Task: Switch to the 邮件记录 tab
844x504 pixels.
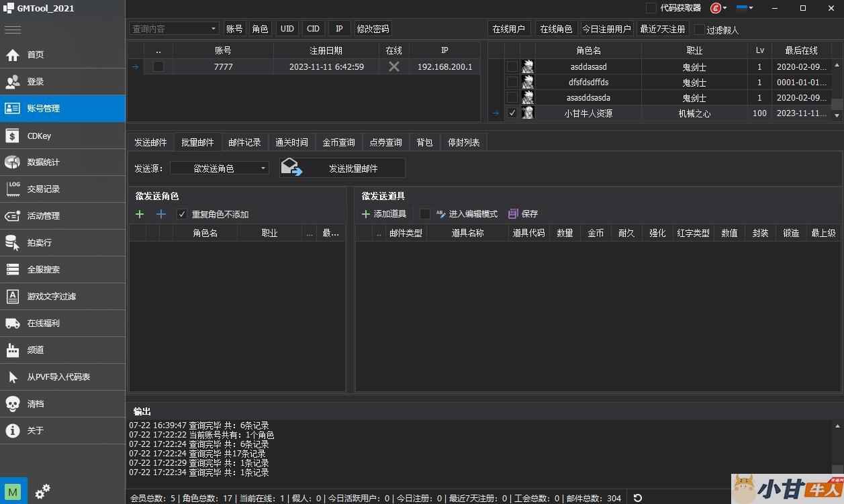Action: pos(244,142)
